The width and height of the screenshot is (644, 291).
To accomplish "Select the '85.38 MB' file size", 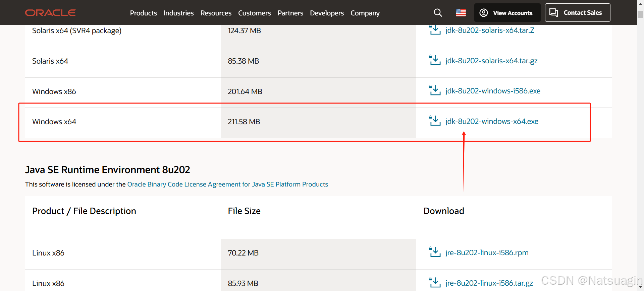I will tap(243, 61).
